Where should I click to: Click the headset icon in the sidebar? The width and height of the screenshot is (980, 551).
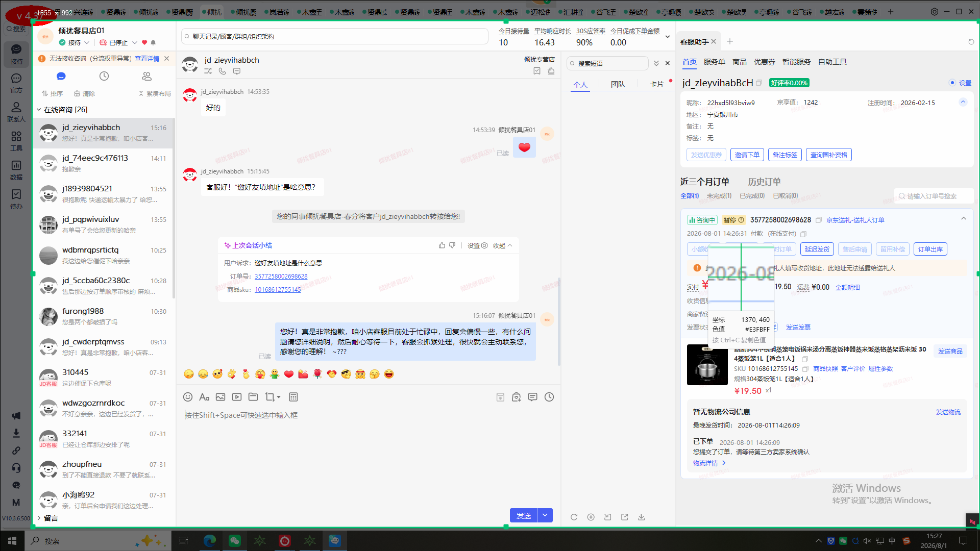point(16,468)
